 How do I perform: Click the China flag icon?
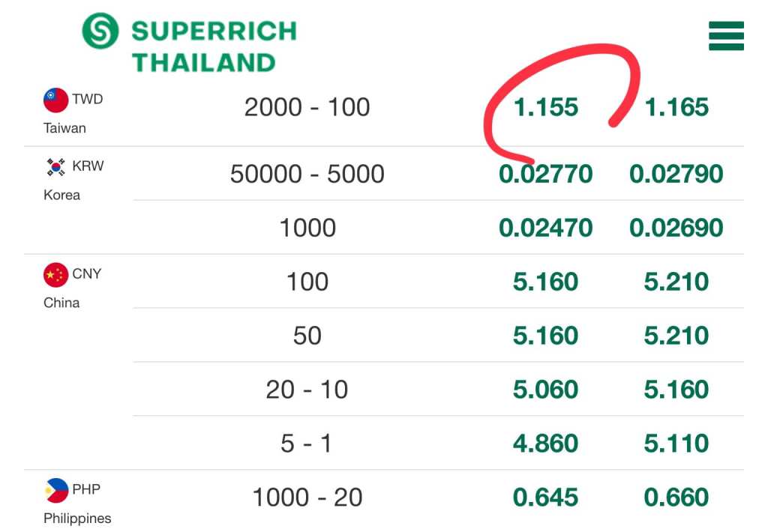[x=55, y=275]
